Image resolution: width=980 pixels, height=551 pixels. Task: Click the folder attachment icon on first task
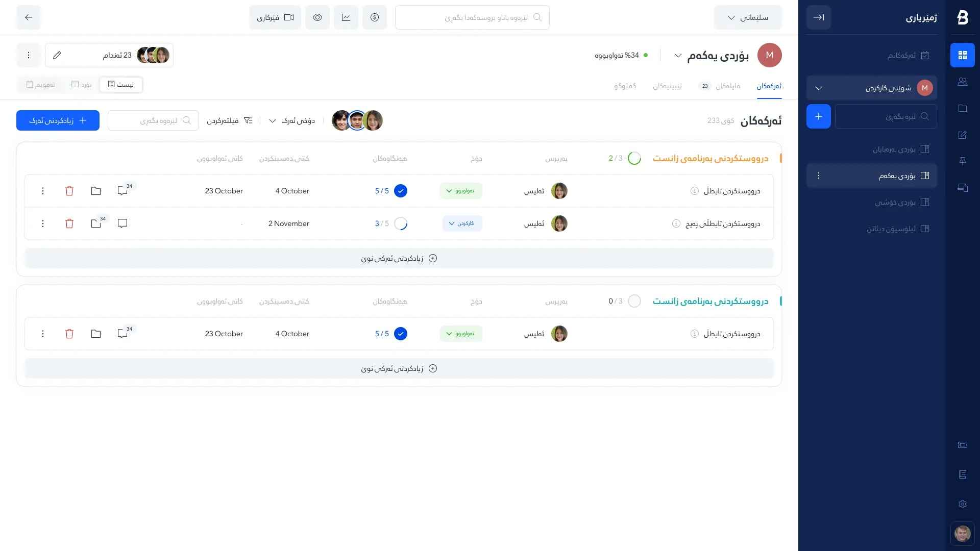tap(96, 191)
